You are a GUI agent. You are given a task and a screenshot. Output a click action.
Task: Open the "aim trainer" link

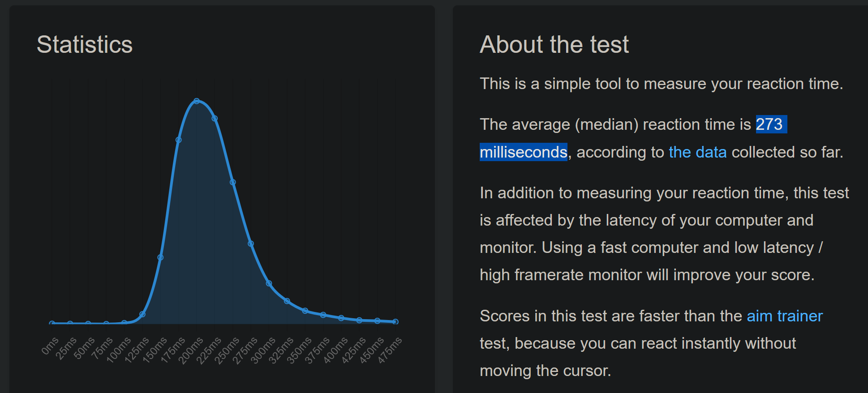pos(785,316)
